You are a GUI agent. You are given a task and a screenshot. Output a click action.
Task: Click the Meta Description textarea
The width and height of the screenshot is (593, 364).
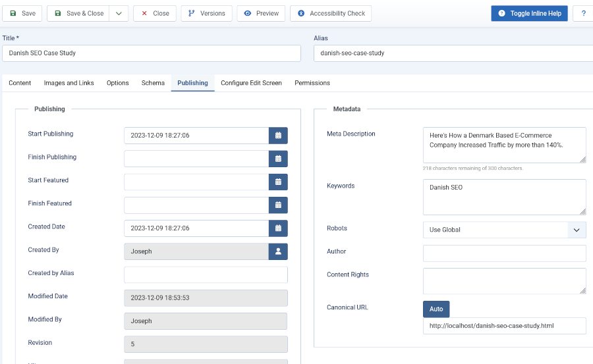click(x=505, y=145)
